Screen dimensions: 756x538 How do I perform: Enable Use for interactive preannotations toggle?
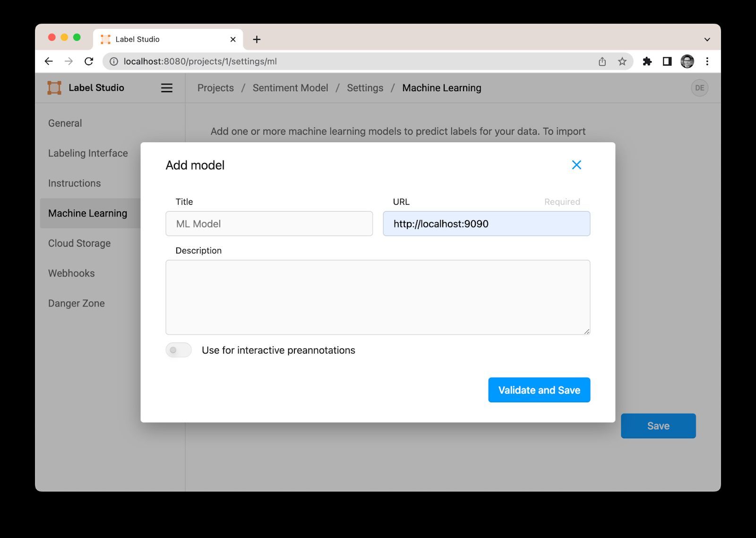tap(179, 350)
